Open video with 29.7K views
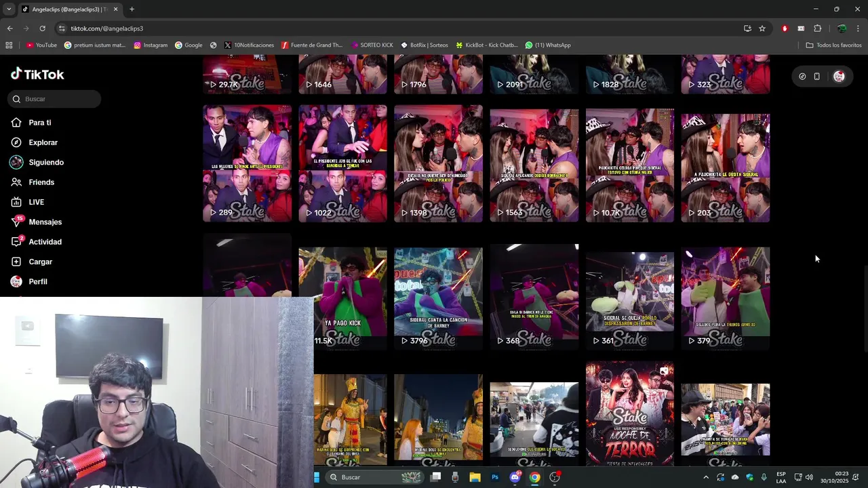 click(248, 75)
